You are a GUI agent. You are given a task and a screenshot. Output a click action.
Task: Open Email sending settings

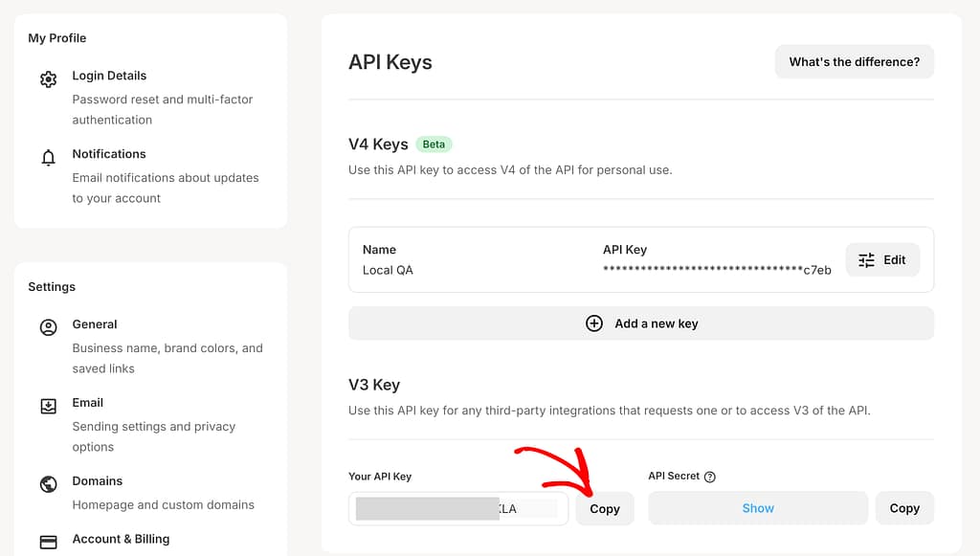pyautogui.click(x=88, y=403)
